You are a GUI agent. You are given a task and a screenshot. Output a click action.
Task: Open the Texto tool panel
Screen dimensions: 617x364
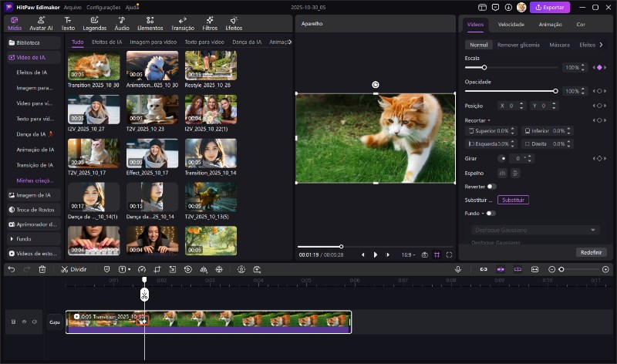point(68,24)
